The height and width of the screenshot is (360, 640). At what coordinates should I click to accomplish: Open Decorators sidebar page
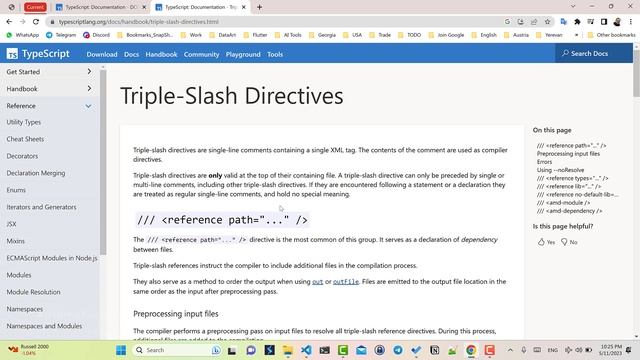[22, 156]
